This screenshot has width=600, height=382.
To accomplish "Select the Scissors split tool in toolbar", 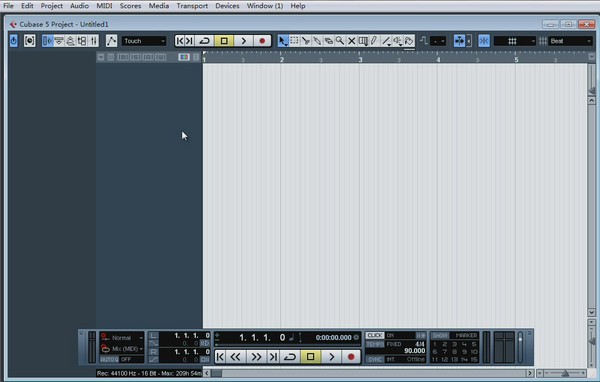I will point(305,41).
